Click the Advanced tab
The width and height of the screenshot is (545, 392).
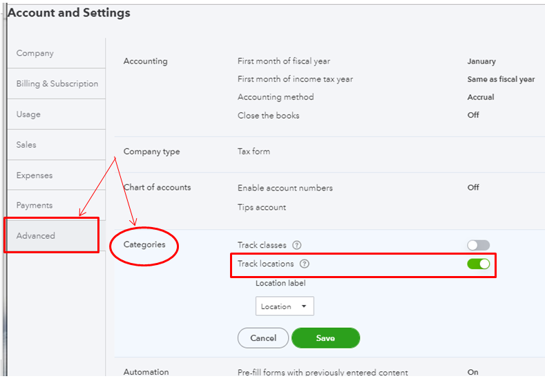point(36,235)
